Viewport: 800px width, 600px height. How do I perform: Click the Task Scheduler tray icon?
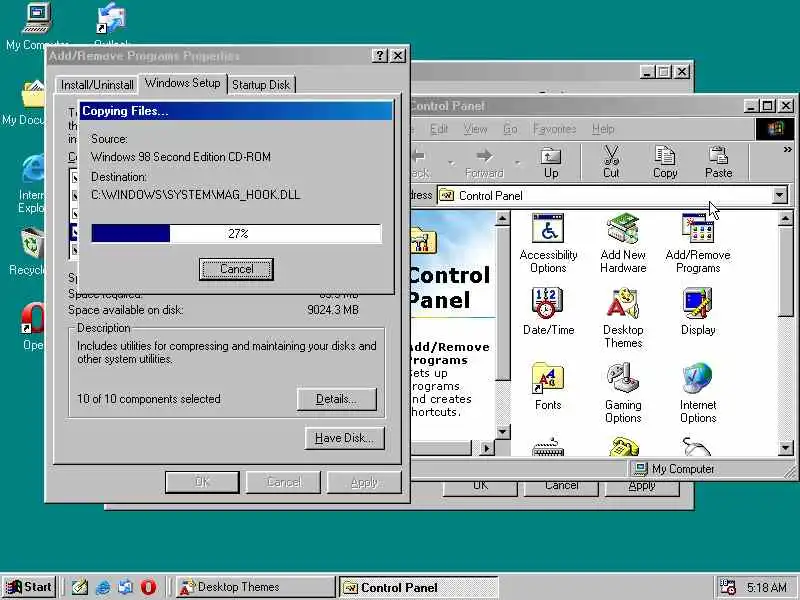[x=727, y=587]
